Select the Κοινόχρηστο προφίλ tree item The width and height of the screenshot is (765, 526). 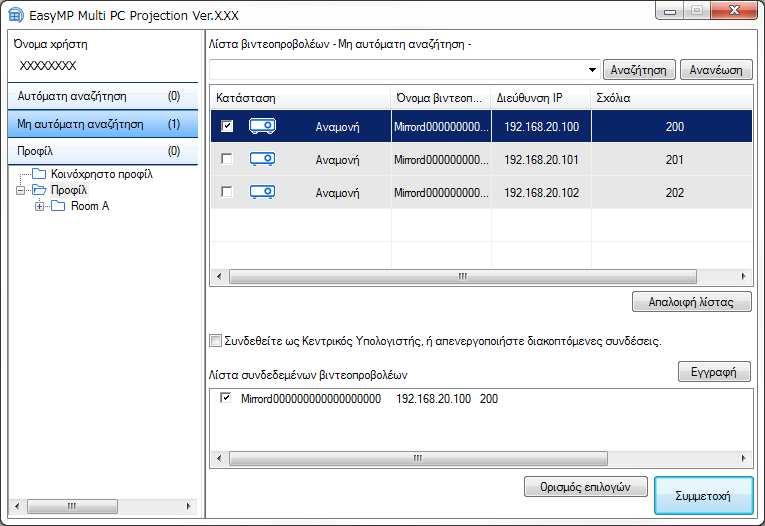coord(101,174)
